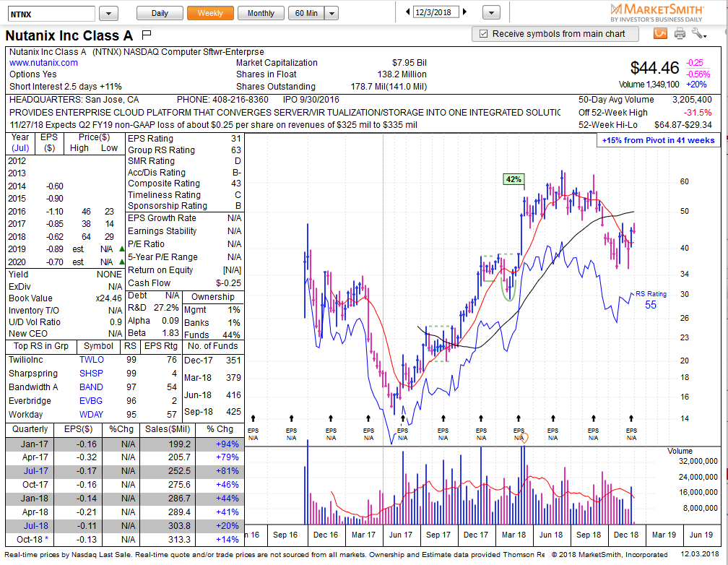Image resolution: width=728 pixels, height=565 pixels.
Task: Select the EPS arrow marker above Mar 17
Action: (368, 418)
